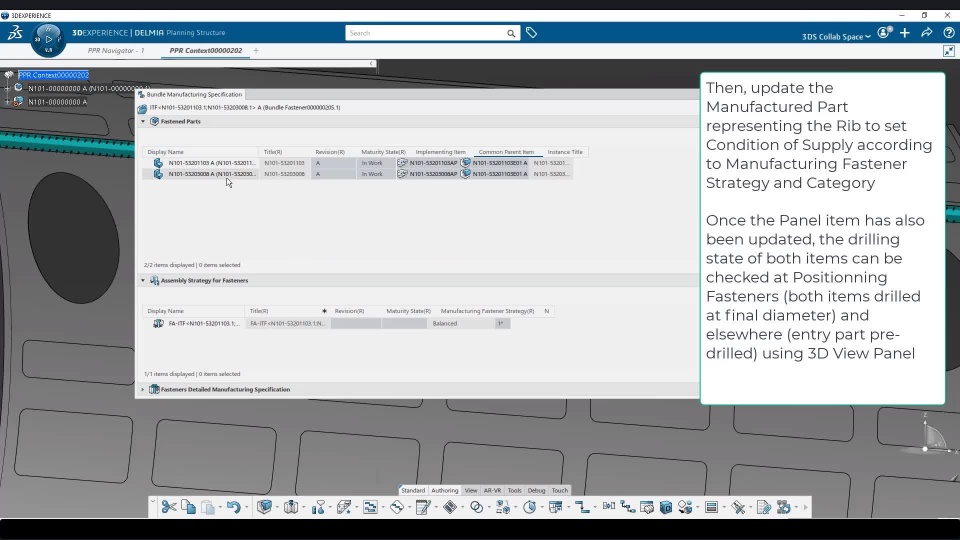Click the Search input field
The image size is (960, 540).
tap(426, 33)
